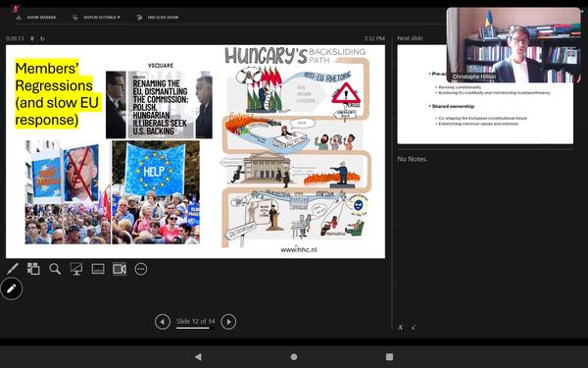588x368 pixels.
Task: Select the pen and laser pointer tools
Action: (13, 269)
